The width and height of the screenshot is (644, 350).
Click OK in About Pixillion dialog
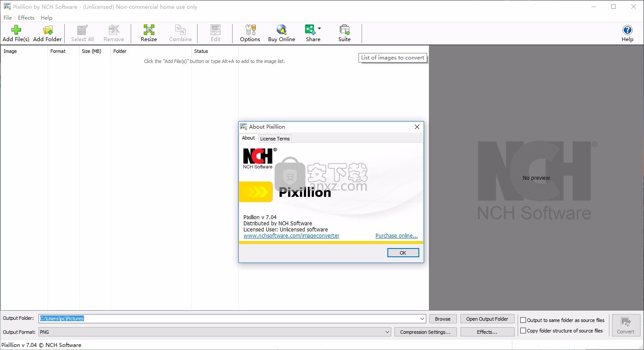pos(403,253)
